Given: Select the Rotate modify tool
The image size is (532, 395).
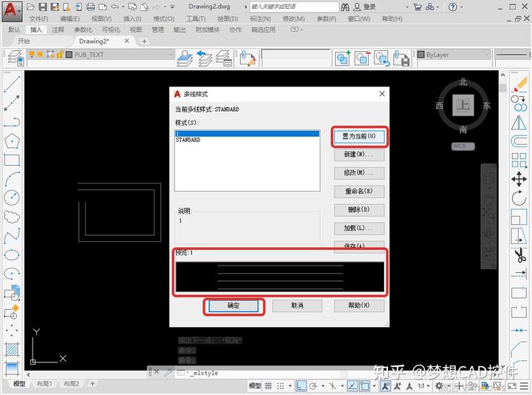Looking at the screenshot, I should point(519,198).
